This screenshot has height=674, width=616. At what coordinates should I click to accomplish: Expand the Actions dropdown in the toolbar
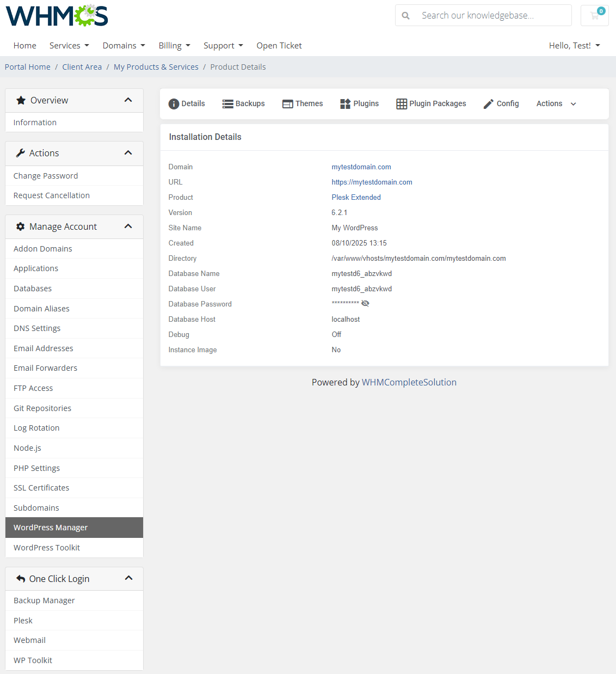pyautogui.click(x=555, y=103)
